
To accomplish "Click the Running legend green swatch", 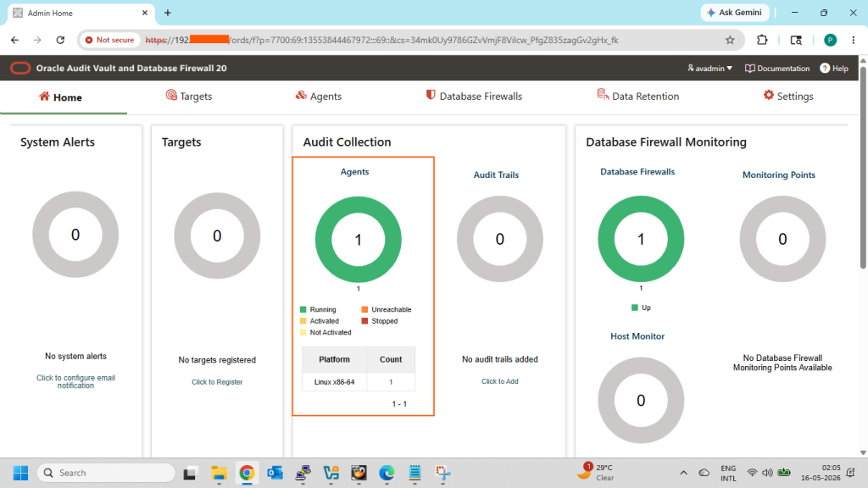I will (x=303, y=309).
